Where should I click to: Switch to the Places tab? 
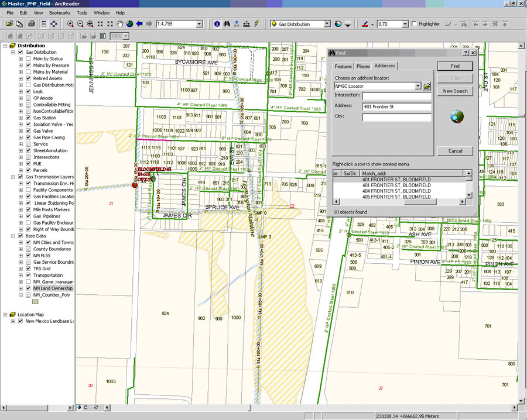363,66
